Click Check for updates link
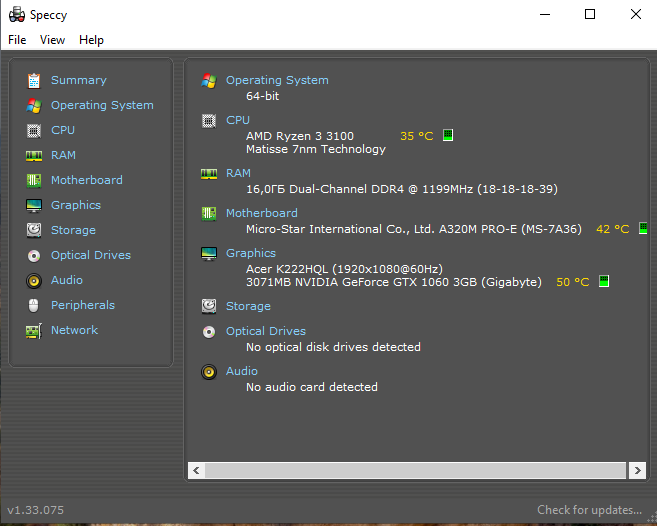 click(x=590, y=510)
